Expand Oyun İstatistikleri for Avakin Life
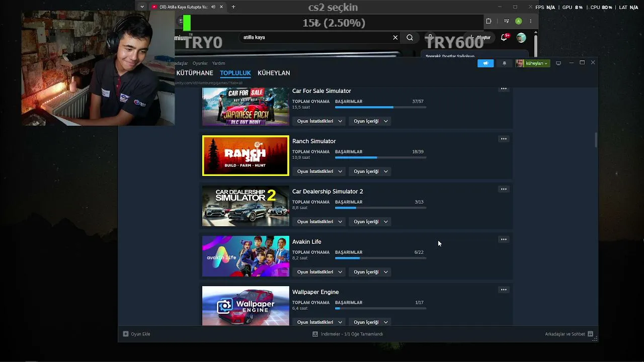644x362 pixels. point(319,272)
